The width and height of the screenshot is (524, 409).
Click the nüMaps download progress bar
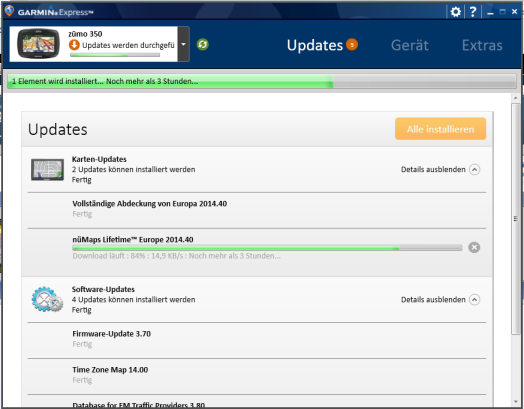[267, 248]
